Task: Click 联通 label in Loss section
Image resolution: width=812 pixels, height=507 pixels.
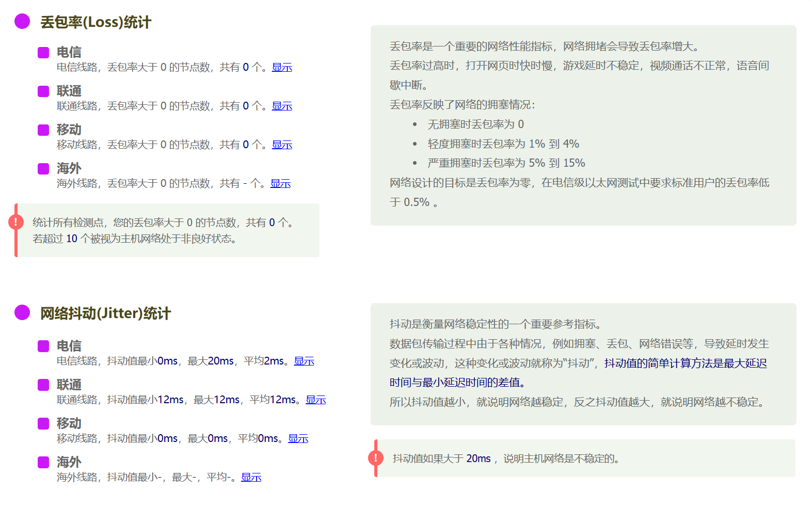Action: pyautogui.click(x=69, y=91)
